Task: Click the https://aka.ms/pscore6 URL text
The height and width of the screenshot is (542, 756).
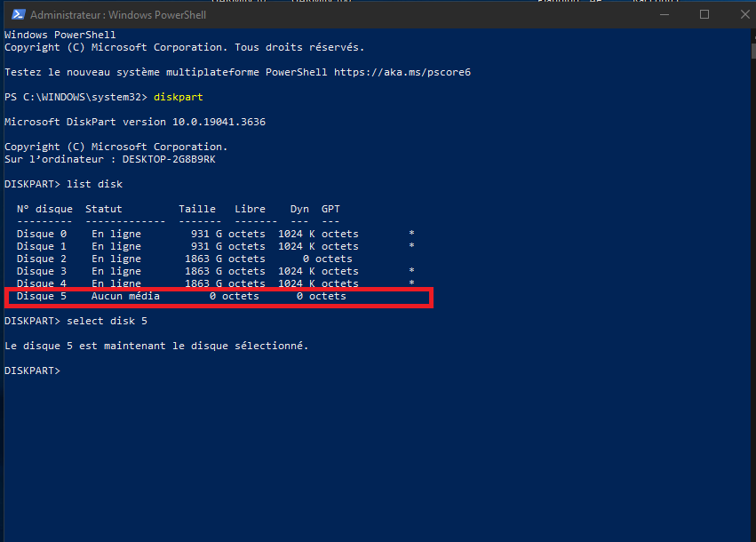Action: tap(402, 72)
